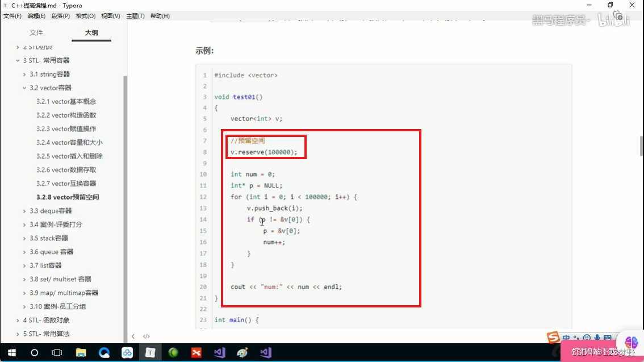
Task: Open the 3.5 stack容器 outline entry
Action: 49,238
